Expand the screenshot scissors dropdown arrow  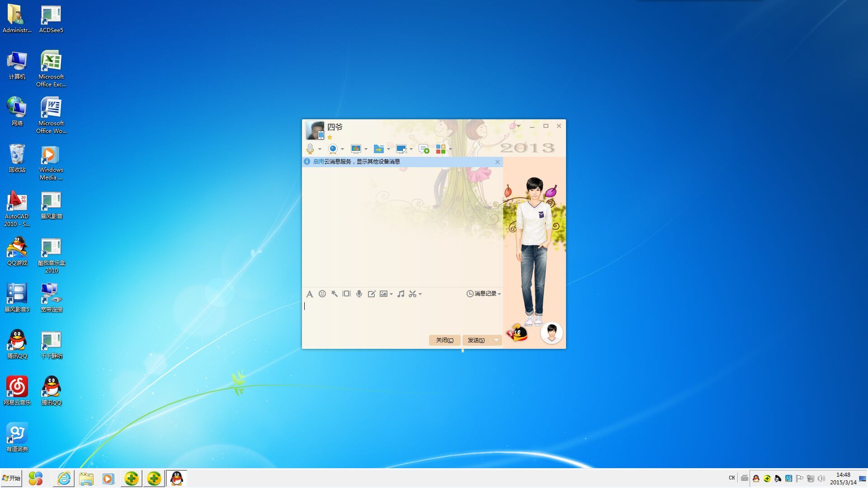(x=420, y=294)
